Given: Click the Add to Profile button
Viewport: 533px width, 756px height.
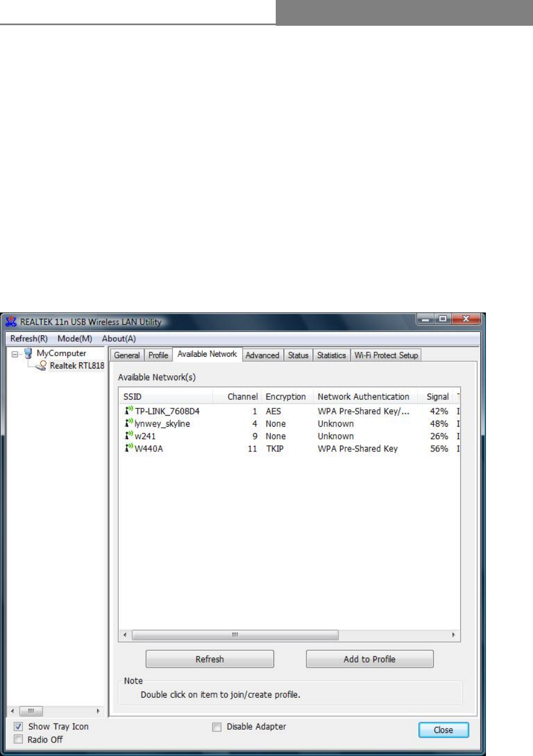Looking at the screenshot, I should [x=369, y=659].
